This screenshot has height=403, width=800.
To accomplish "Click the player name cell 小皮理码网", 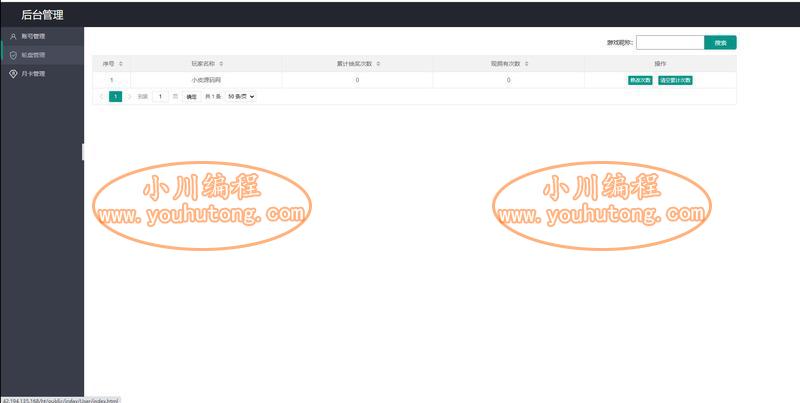I will [x=206, y=80].
